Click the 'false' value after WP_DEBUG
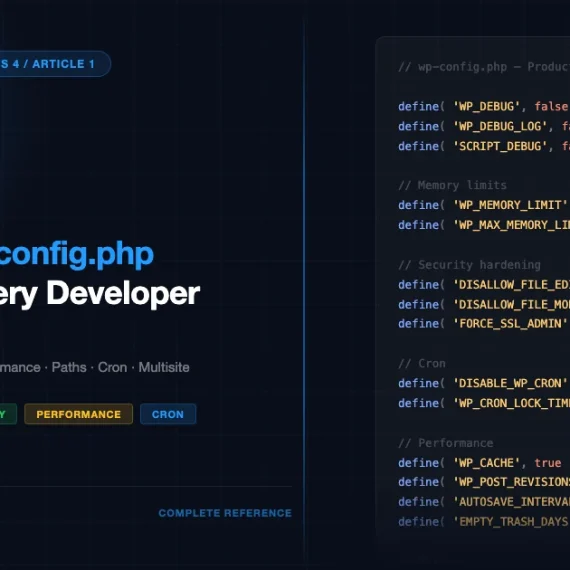Viewport: 570px width, 570px height. point(551,107)
